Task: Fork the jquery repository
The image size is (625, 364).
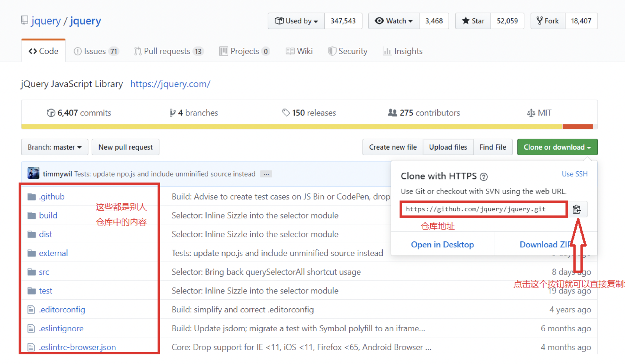Action: (548, 21)
